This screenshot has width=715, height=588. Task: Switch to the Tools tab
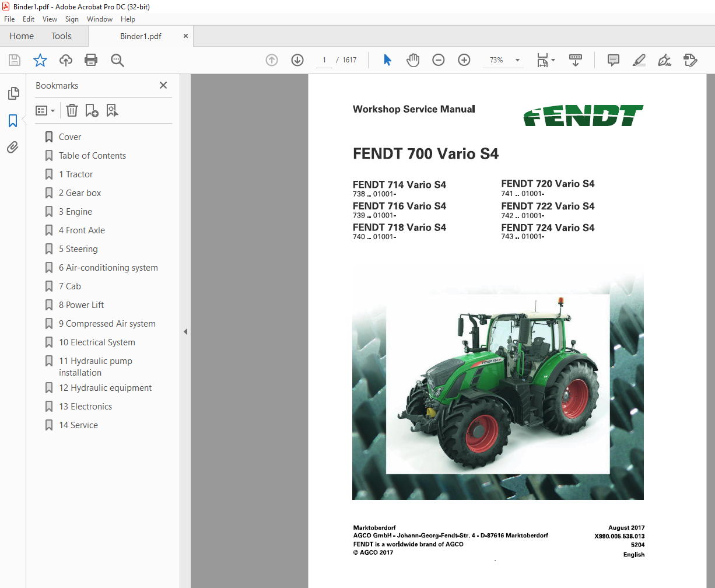click(x=61, y=36)
